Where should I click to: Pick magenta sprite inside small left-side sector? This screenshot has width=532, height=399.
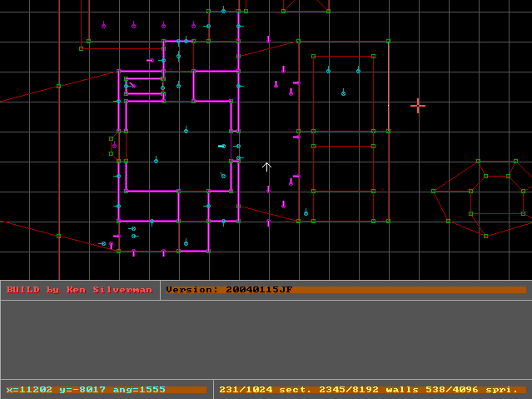pos(114,146)
